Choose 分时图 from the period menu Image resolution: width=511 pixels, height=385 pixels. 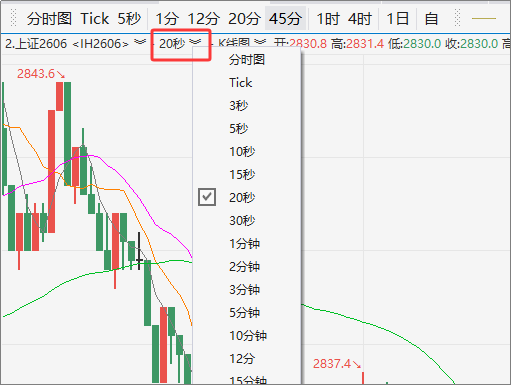pyautogui.click(x=247, y=60)
